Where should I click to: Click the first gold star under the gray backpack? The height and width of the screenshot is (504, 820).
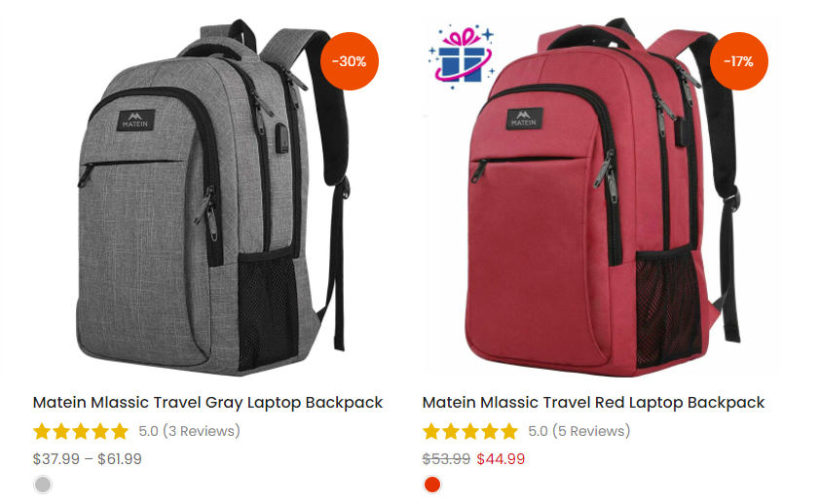click(42, 431)
